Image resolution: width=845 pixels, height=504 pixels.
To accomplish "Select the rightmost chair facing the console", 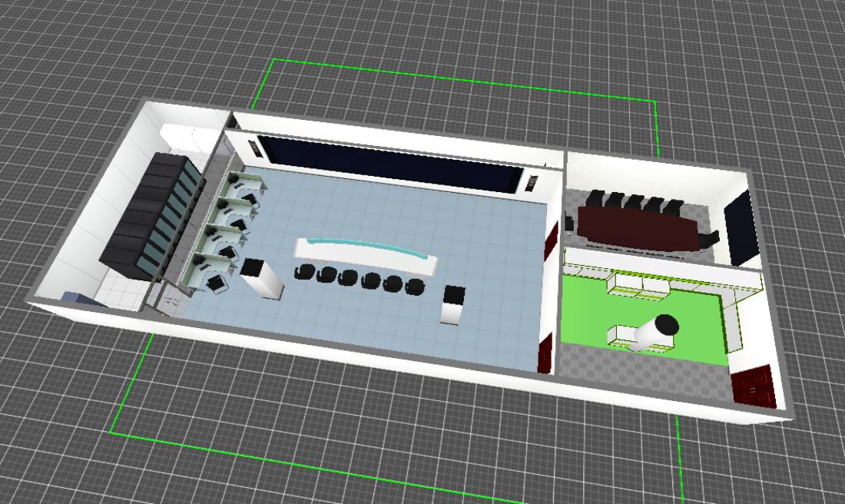I will click(x=415, y=288).
